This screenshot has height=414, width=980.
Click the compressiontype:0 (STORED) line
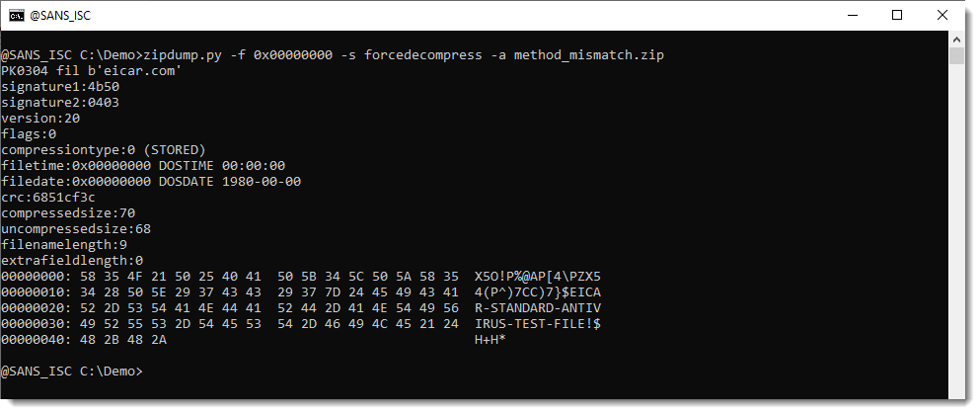(103, 150)
